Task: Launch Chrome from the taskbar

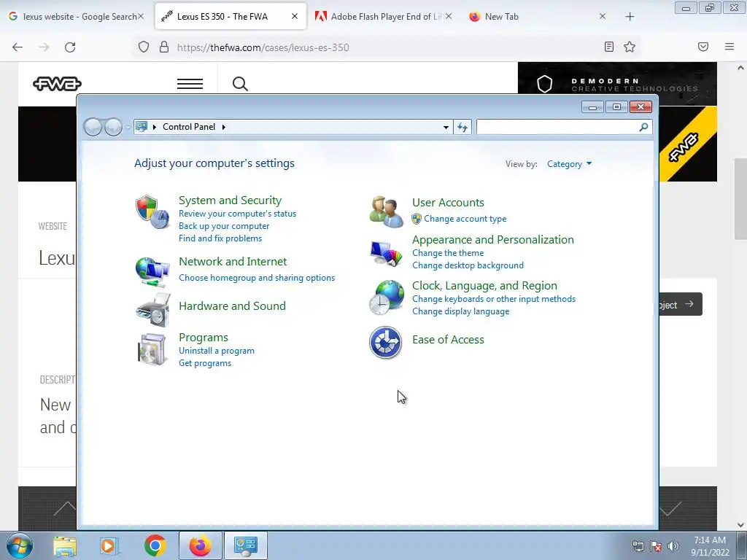Action: coord(155,545)
